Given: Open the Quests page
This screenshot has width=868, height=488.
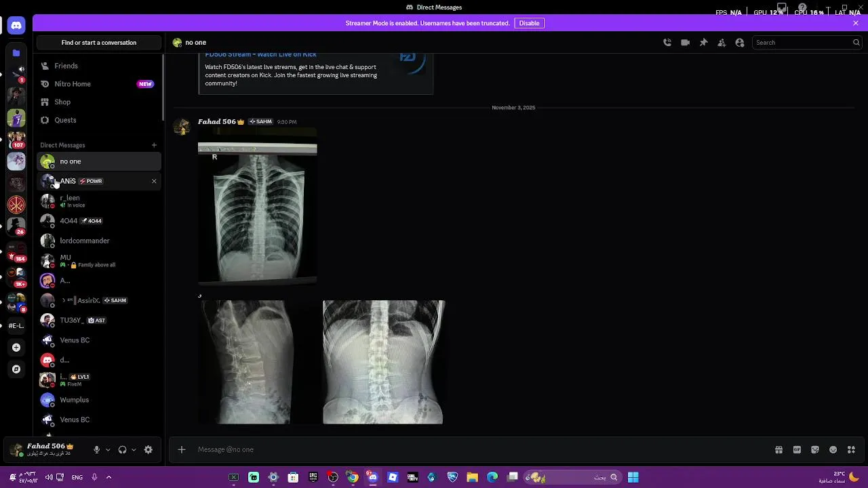Looking at the screenshot, I should (99, 120).
